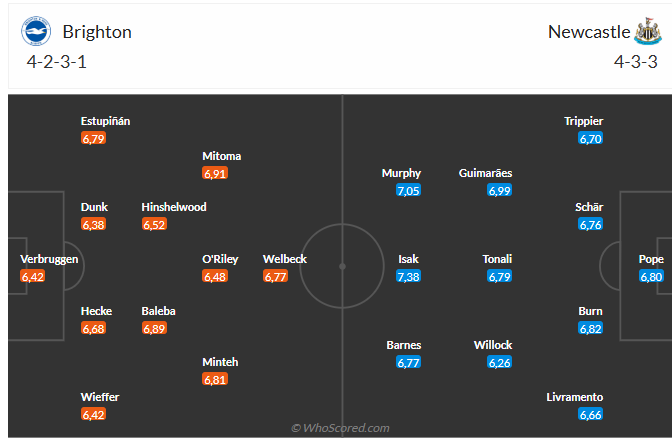The width and height of the screenshot is (672, 438).
Task: Click Murphy's 7,05 rating badge
Action: 408,190
